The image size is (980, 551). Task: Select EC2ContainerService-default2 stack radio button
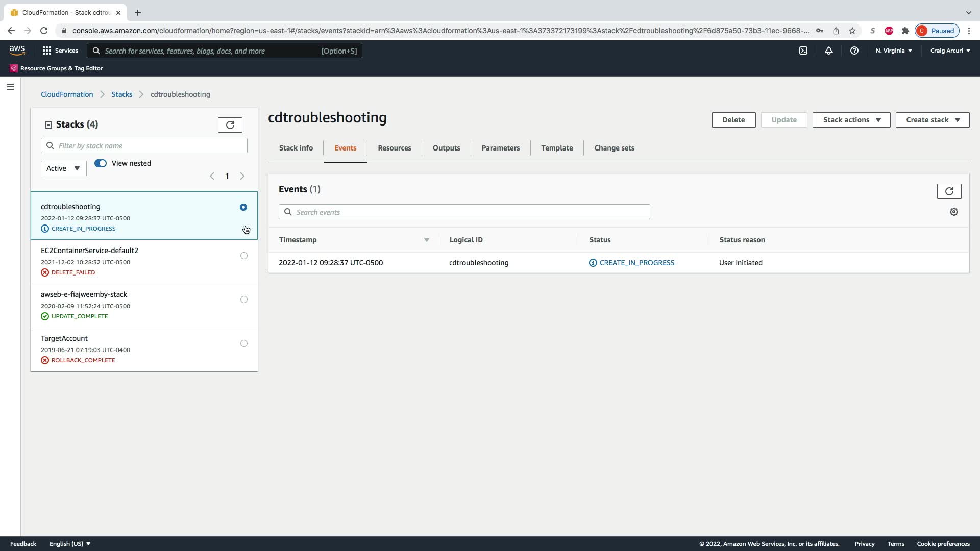pyautogui.click(x=244, y=256)
